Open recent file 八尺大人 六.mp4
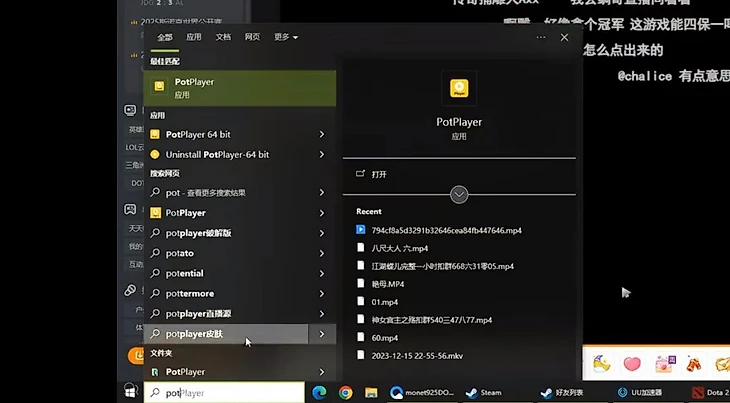Viewport: 730px width, 403px height. pyautogui.click(x=399, y=248)
